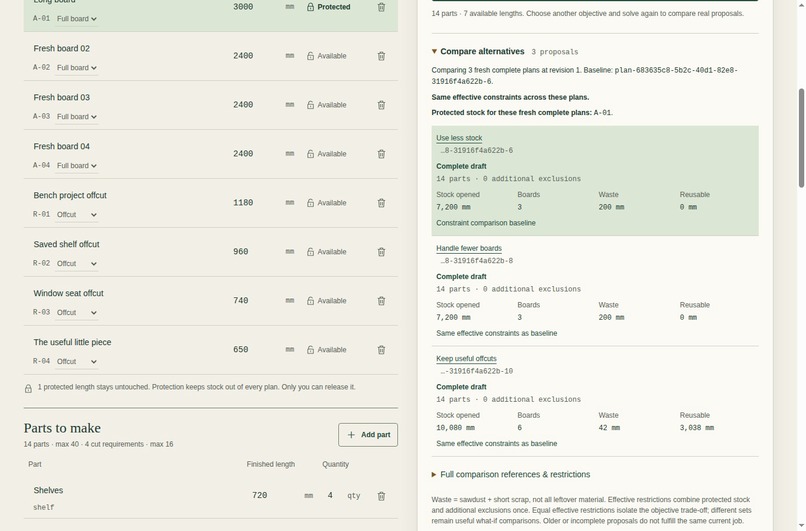Click the Parts to make heading

(x=62, y=428)
